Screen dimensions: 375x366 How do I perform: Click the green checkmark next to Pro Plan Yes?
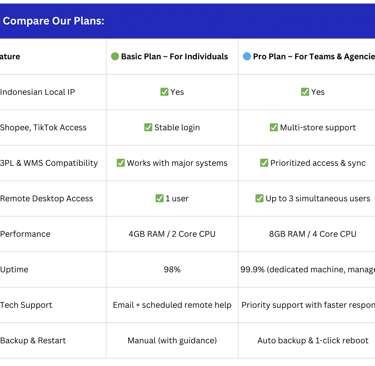point(305,92)
